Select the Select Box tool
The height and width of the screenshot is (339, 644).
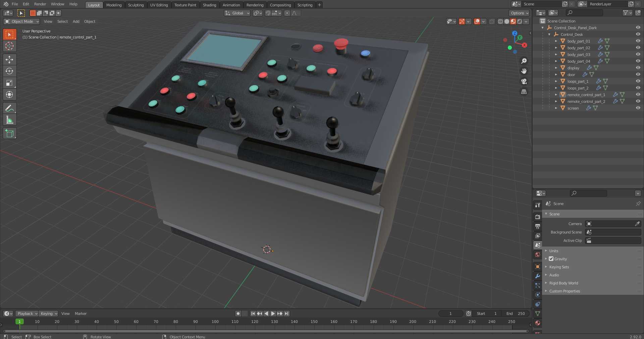(x=9, y=34)
